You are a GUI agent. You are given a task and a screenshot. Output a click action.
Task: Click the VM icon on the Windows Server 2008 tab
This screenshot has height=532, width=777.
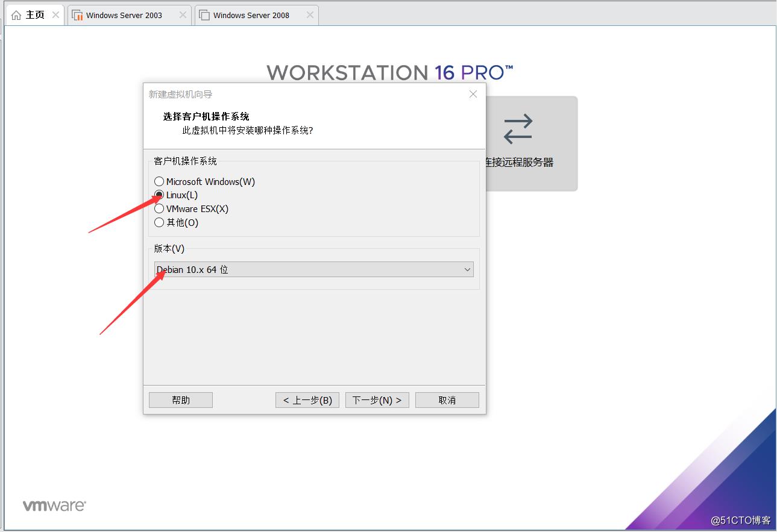click(x=204, y=15)
